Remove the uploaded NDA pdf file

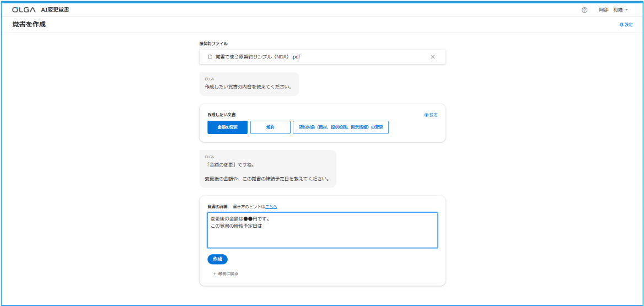[432, 57]
